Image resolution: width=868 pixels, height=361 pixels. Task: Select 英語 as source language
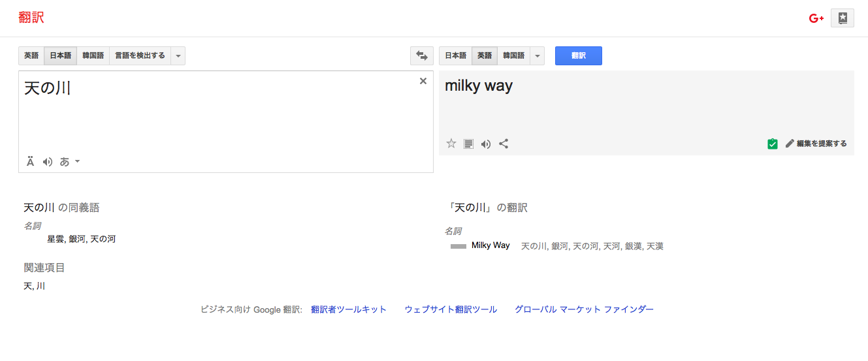[x=31, y=56]
